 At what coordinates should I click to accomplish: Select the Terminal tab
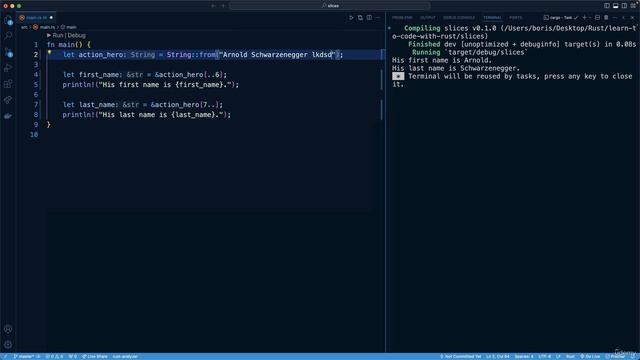(x=492, y=18)
